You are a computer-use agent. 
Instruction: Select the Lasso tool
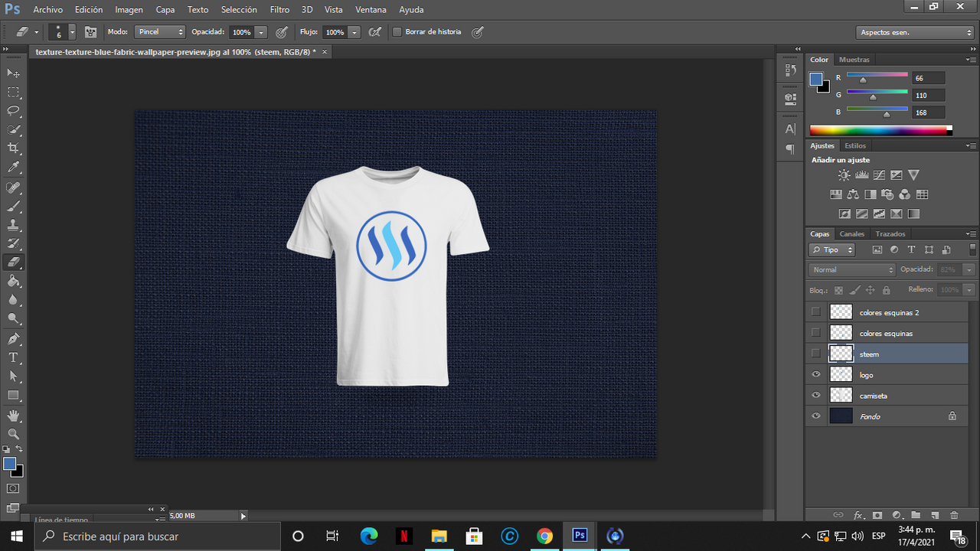pyautogui.click(x=14, y=111)
